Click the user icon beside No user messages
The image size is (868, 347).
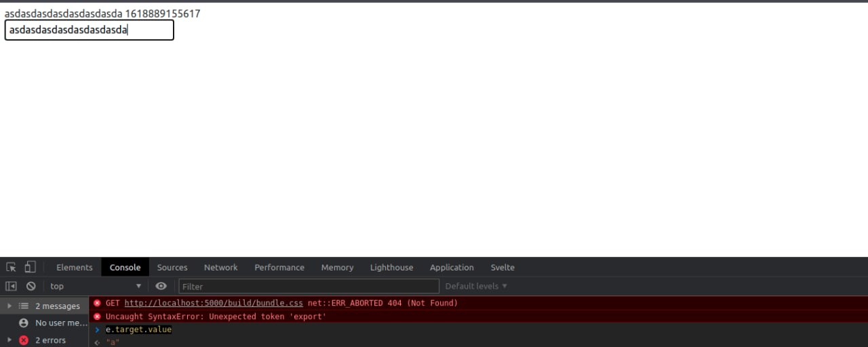[24, 323]
